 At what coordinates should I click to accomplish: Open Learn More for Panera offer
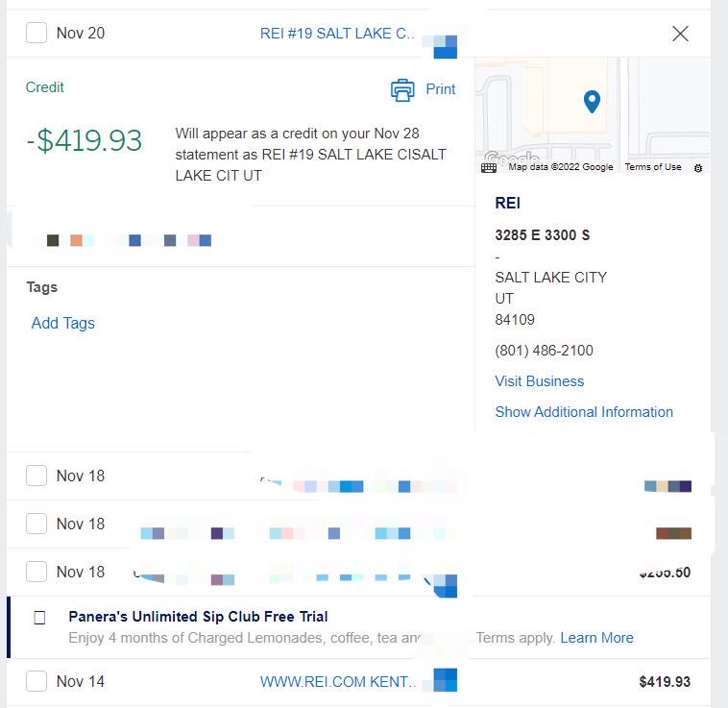(x=596, y=638)
